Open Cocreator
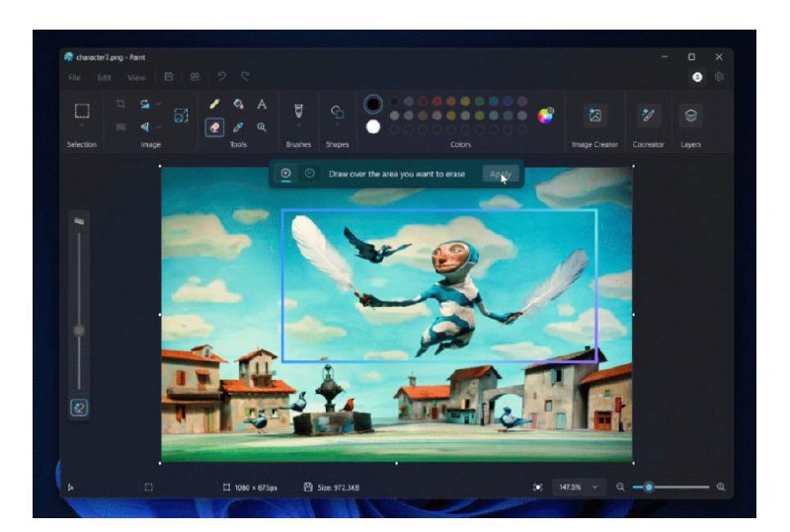This screenshot has width=790, height=532. 649,115
